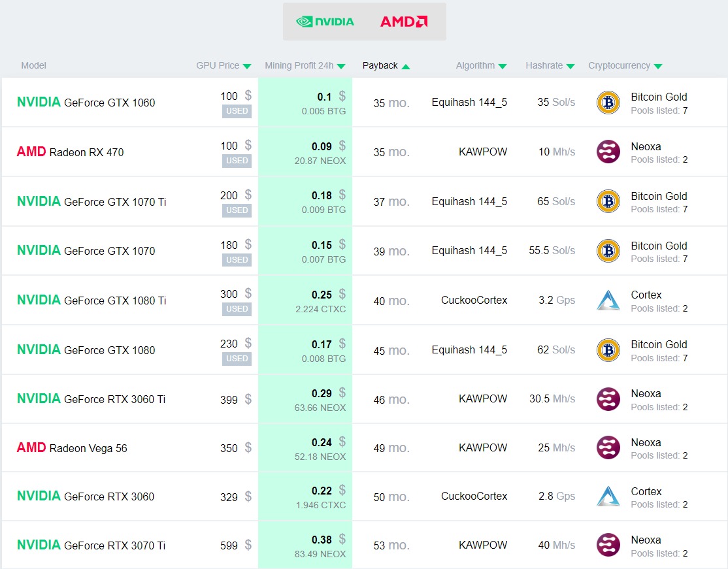Click the Neoxa icon in Radeon Vega 56 row
Screen dimensions: 728x569
pos(608,448)
